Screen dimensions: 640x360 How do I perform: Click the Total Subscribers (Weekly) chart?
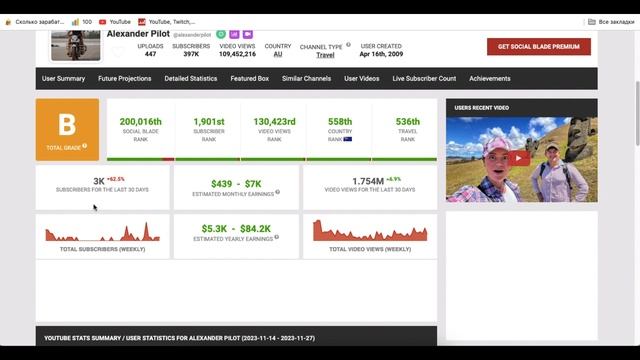[x=102, y=231]
